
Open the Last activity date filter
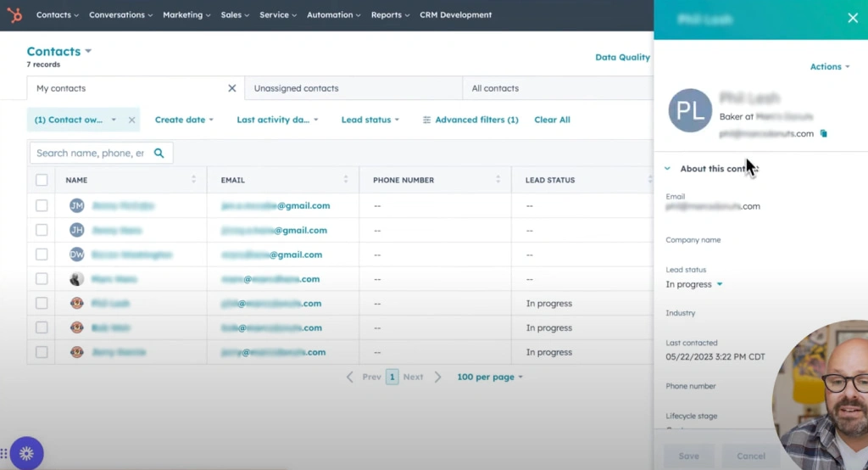coord(277,120)
